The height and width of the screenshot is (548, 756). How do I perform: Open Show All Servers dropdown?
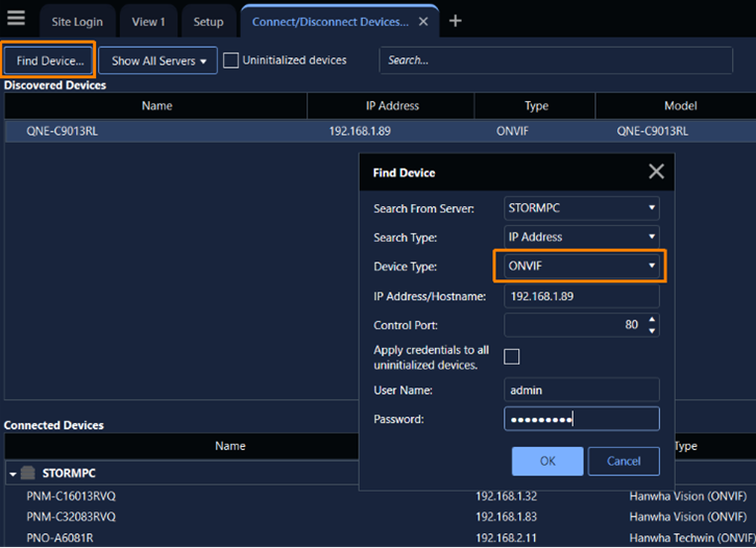(159, 60)
